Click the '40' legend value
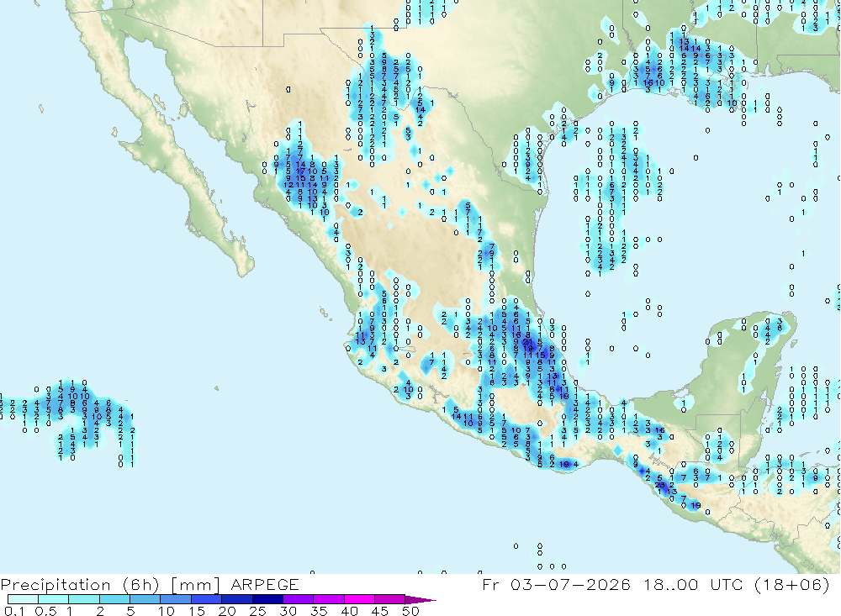Viewport: 841px width, 616px height. point(349,611)
